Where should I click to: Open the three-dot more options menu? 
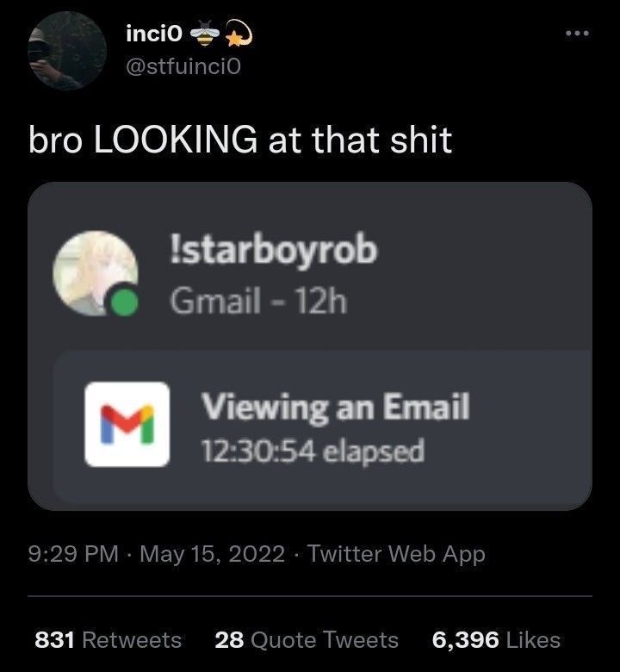pyautogui.click(x=577, y=34)
